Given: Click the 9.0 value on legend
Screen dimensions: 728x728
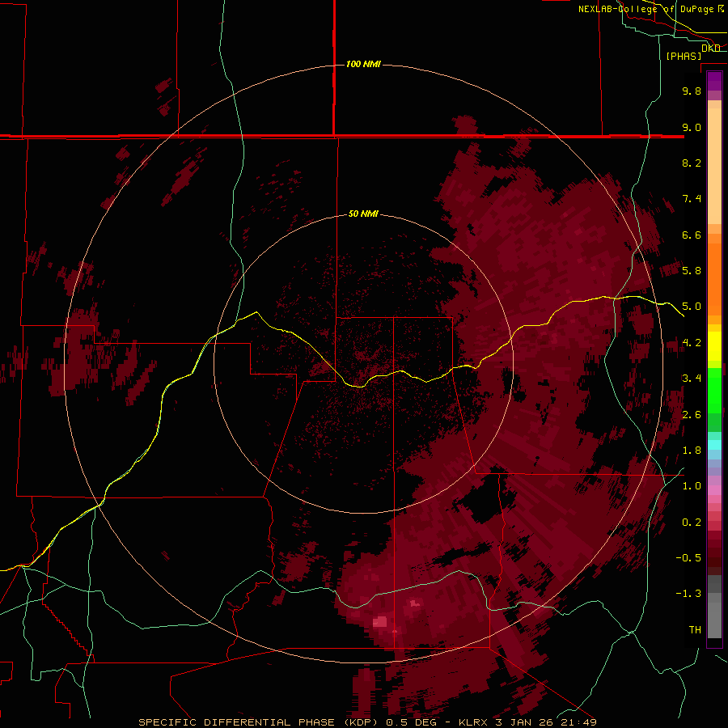Looking at the screenshot, I should pyautogui.click(x=692, y=127).
